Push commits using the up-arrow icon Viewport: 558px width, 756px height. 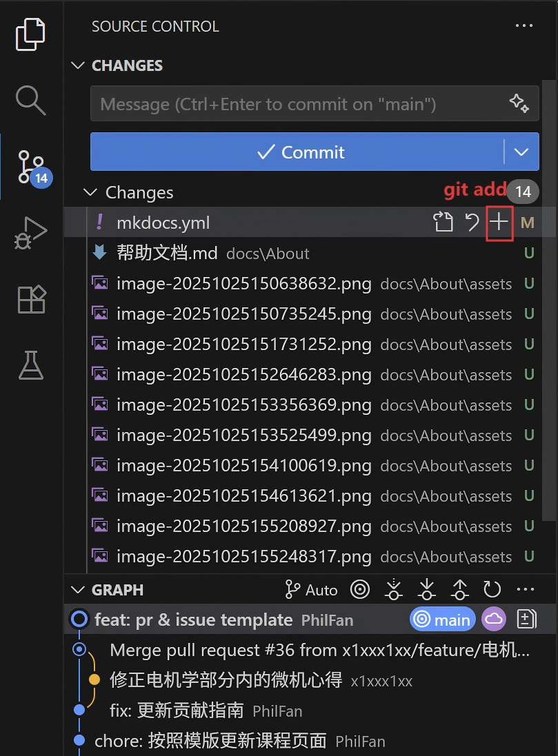point(459,589)
